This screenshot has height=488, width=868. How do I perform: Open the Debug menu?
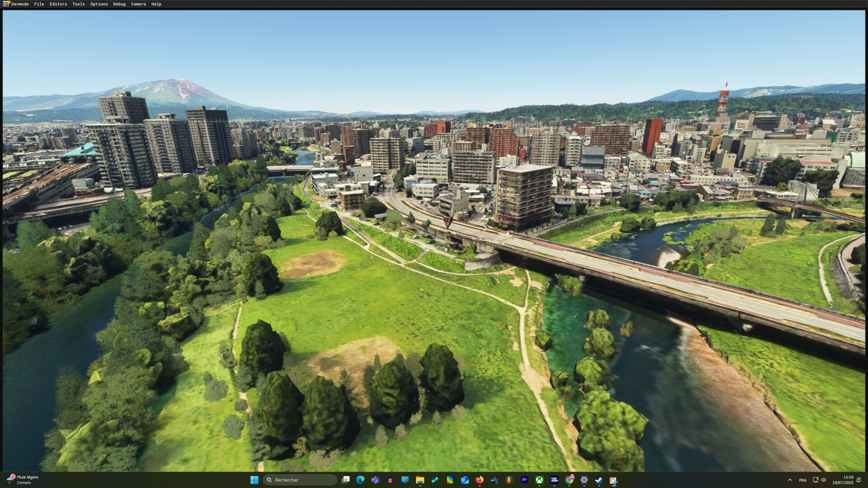(119, 4)
